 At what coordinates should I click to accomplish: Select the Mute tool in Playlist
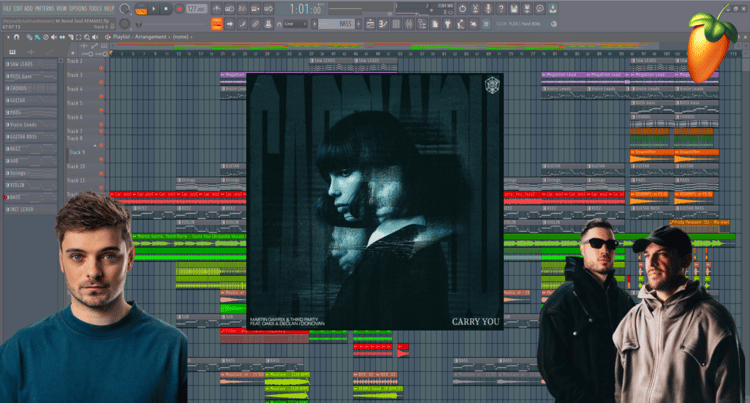click(54, 37)
